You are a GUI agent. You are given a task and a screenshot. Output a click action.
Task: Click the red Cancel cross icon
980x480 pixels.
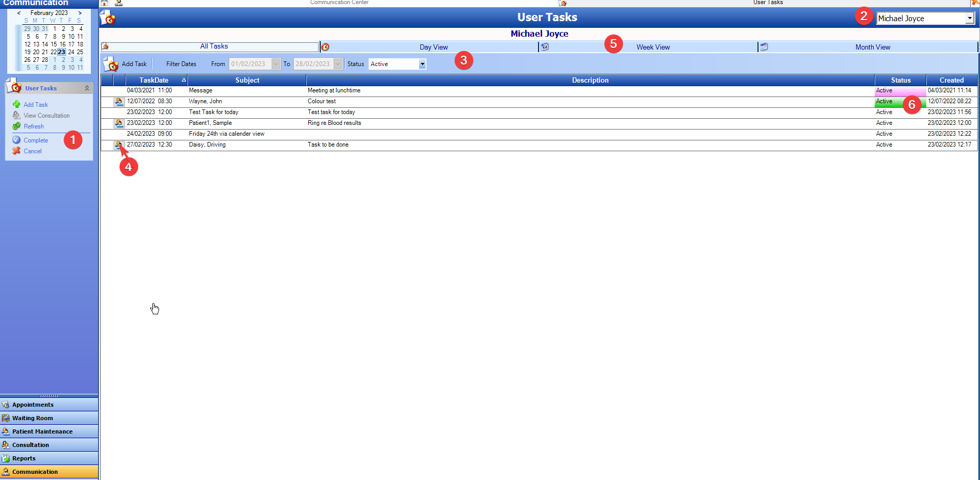pos(17,151)
